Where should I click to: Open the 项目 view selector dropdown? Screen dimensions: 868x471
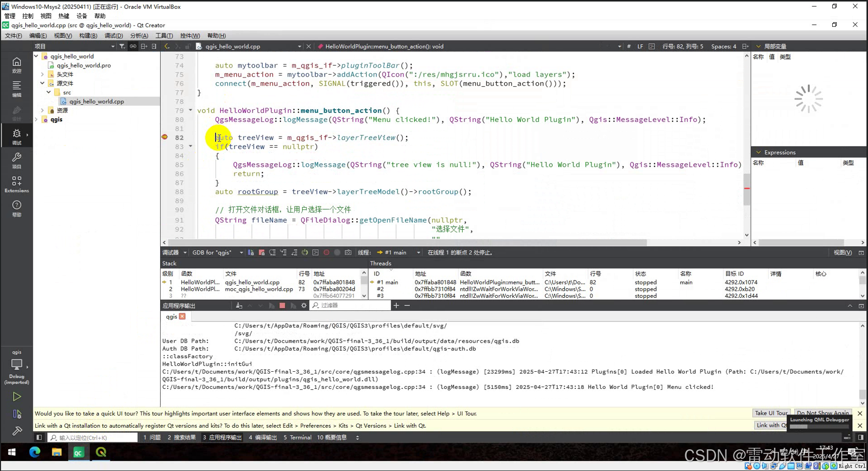(75, 46)
